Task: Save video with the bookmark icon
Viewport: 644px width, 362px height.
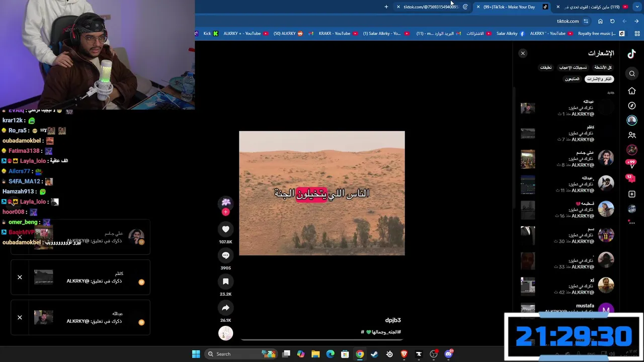Action: click(225, 282)
